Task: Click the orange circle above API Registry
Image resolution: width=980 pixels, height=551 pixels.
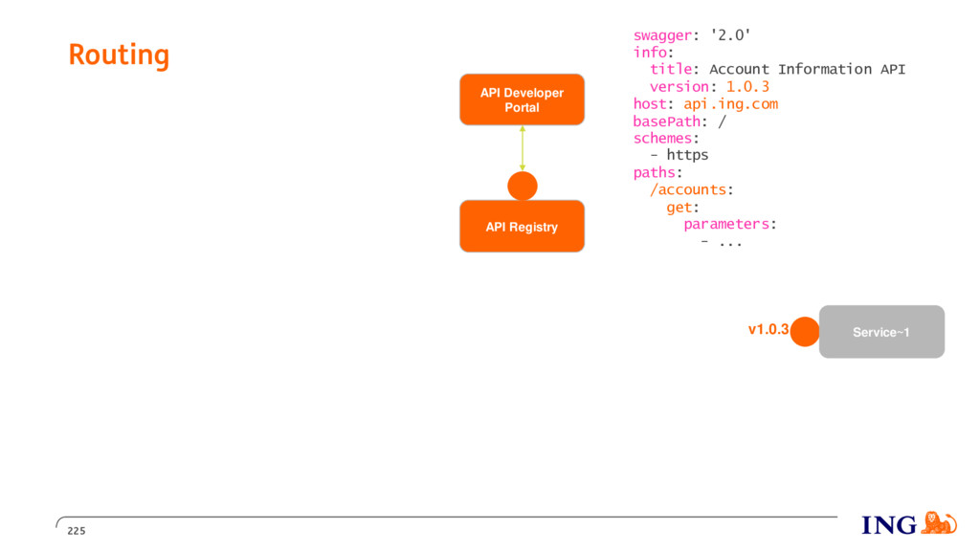Action: 523,187
